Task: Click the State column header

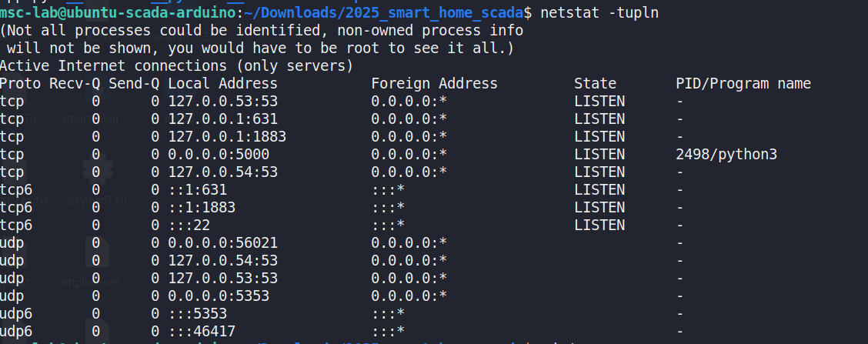Action: 595,84
